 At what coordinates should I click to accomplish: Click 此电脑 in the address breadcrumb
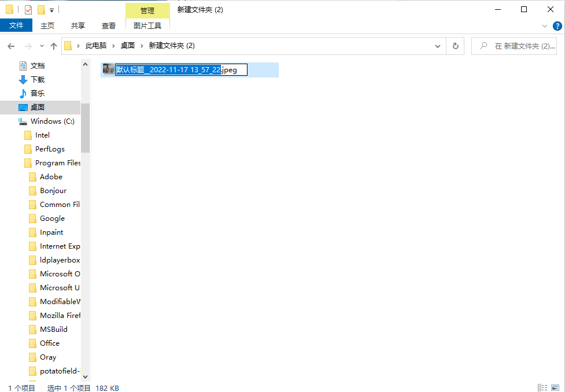[96, 46]
